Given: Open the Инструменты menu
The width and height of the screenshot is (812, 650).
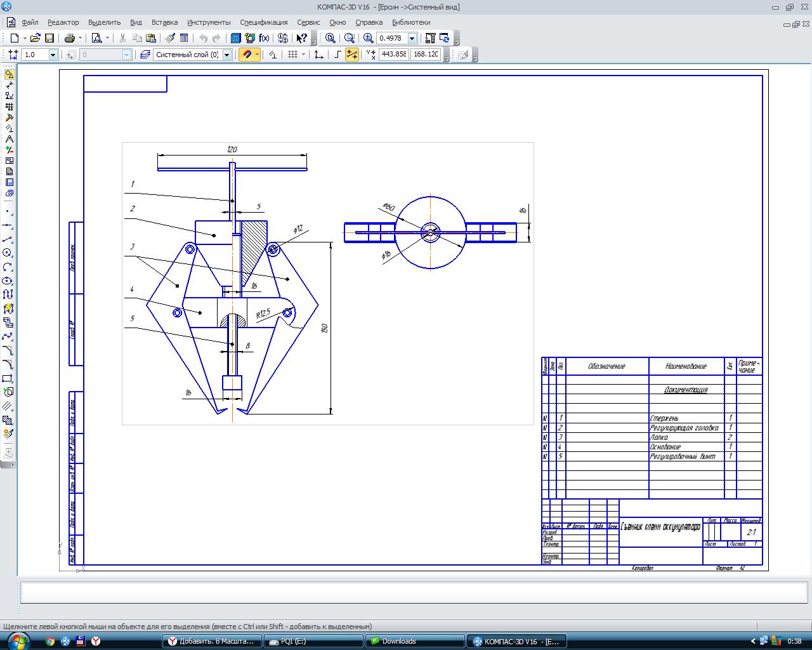Looking at the screenshot, I should click(x=209, y=22).
